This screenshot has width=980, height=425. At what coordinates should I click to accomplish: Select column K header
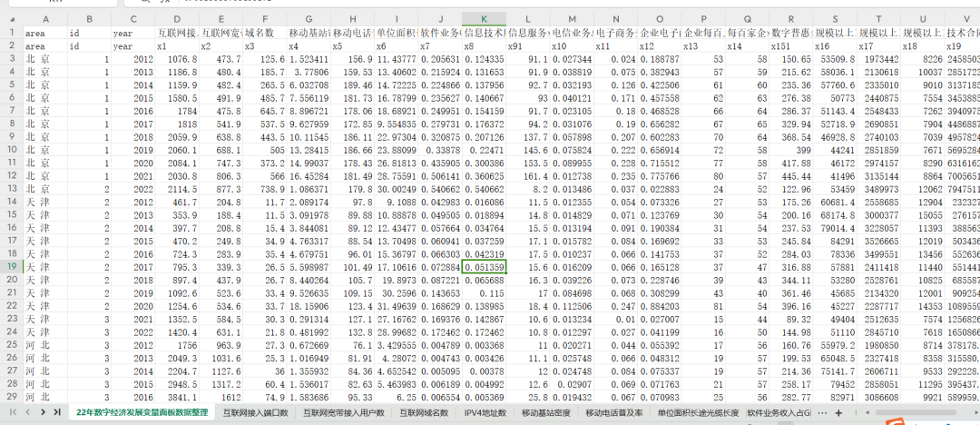(x=484, y=19)
